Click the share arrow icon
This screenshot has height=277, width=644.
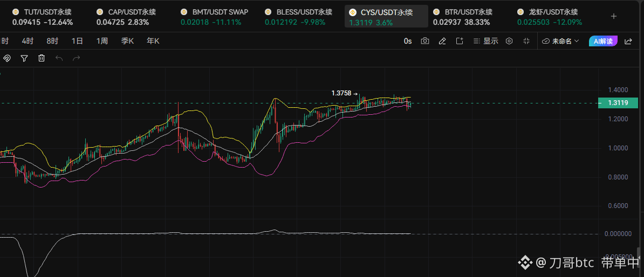(x=628, y=41)
